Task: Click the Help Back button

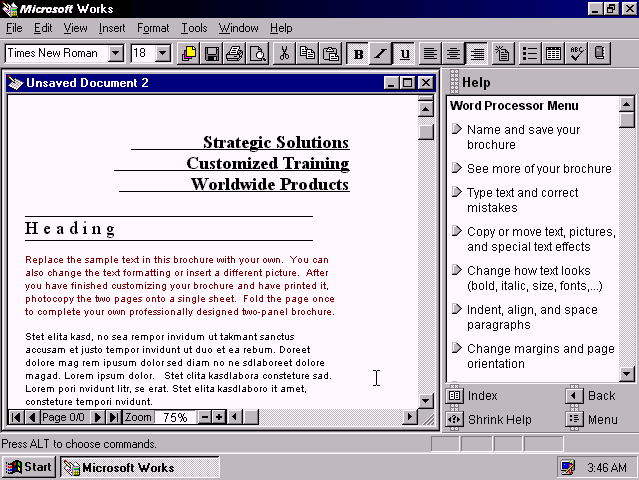Action: (591, 396)
